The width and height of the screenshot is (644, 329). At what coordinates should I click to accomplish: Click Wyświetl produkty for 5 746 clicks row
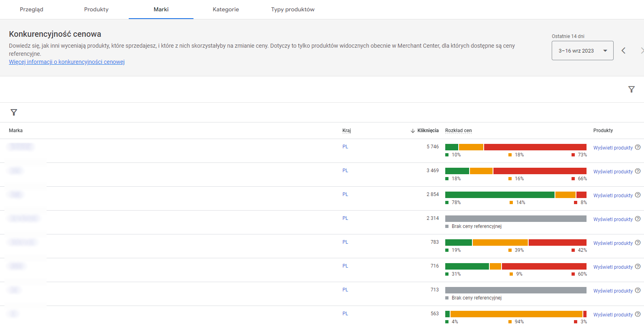[613, 148]
